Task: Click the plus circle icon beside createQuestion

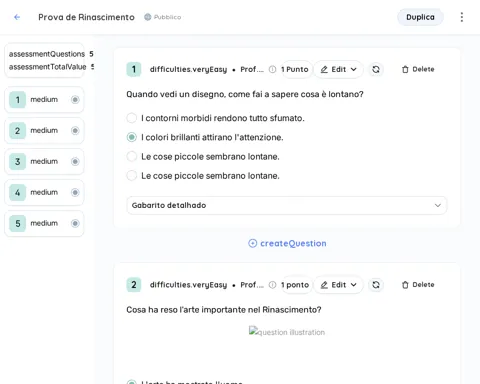Action: pos(253,243)
